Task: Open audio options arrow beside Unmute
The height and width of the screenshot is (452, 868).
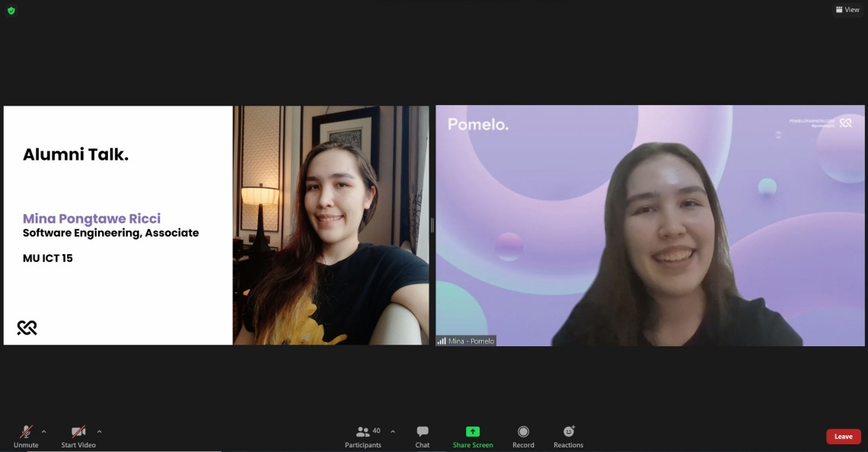Action: pyautogui.click(x=43, y=431)
